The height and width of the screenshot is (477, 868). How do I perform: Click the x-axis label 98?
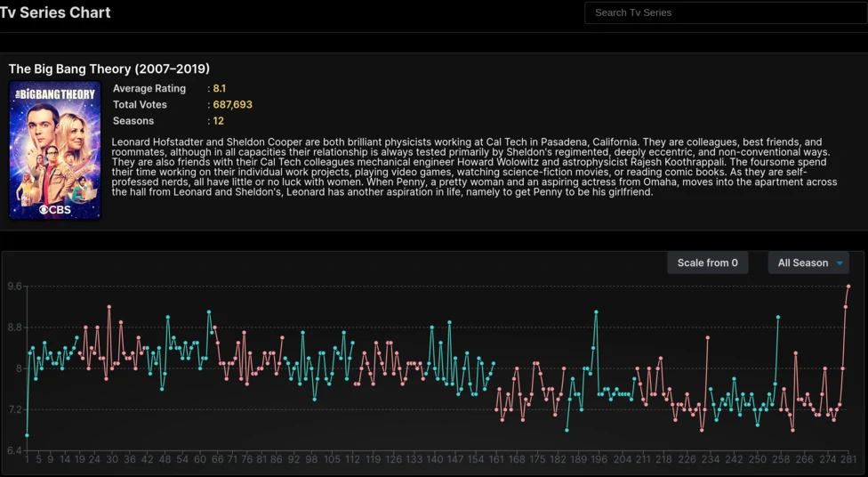[x=311, y=459]
